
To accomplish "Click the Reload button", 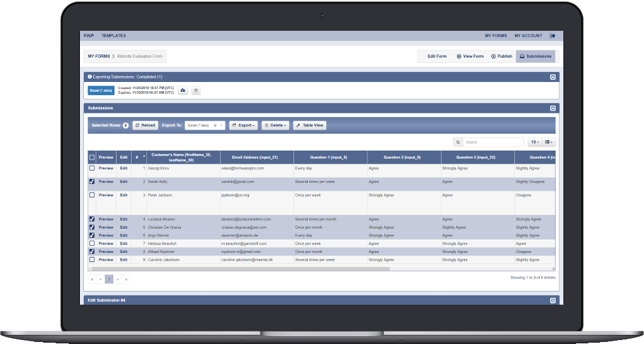I will point(145,125).
